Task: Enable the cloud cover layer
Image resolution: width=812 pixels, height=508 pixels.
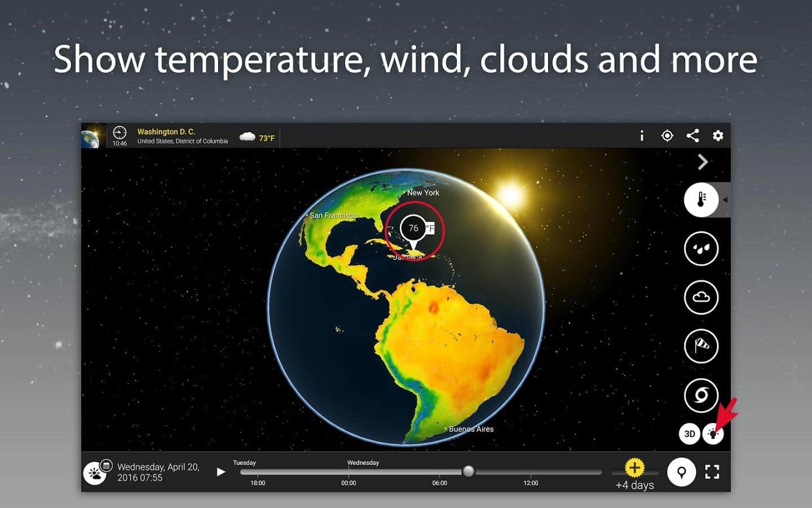Action: (701, 297)
